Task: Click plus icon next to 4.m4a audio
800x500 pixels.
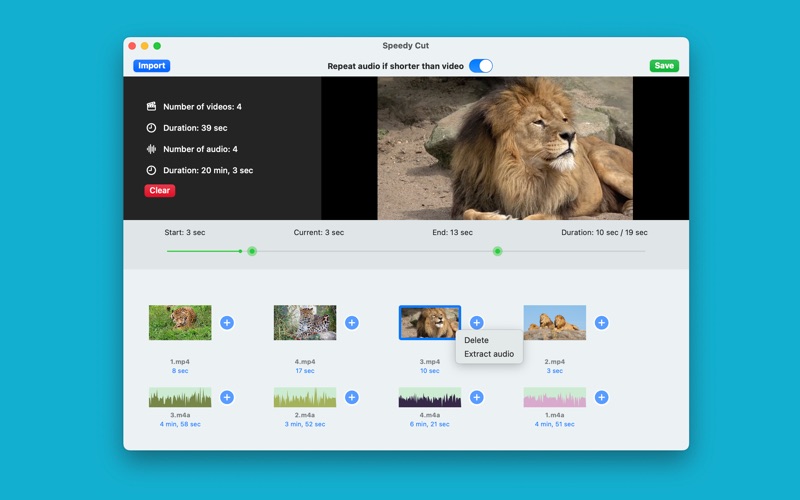Action: (x=476, y=397)
